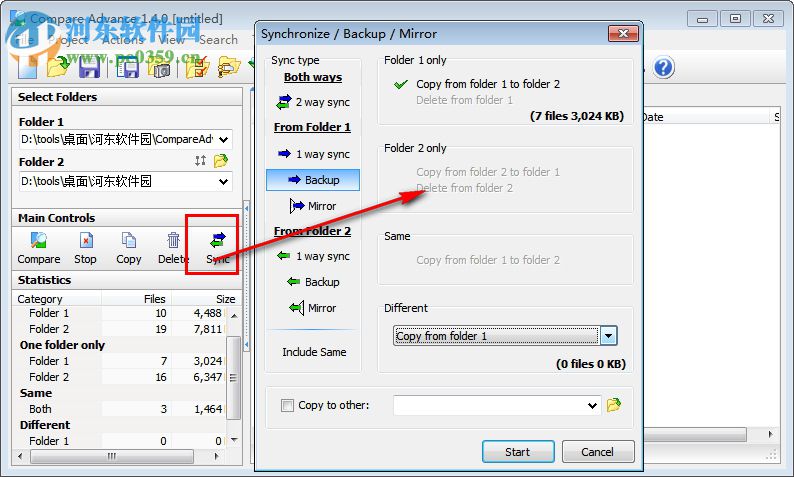Select 1 way sync under From Folder 1
This screenshot has width=794, height=477.
[x=313, y=154]
